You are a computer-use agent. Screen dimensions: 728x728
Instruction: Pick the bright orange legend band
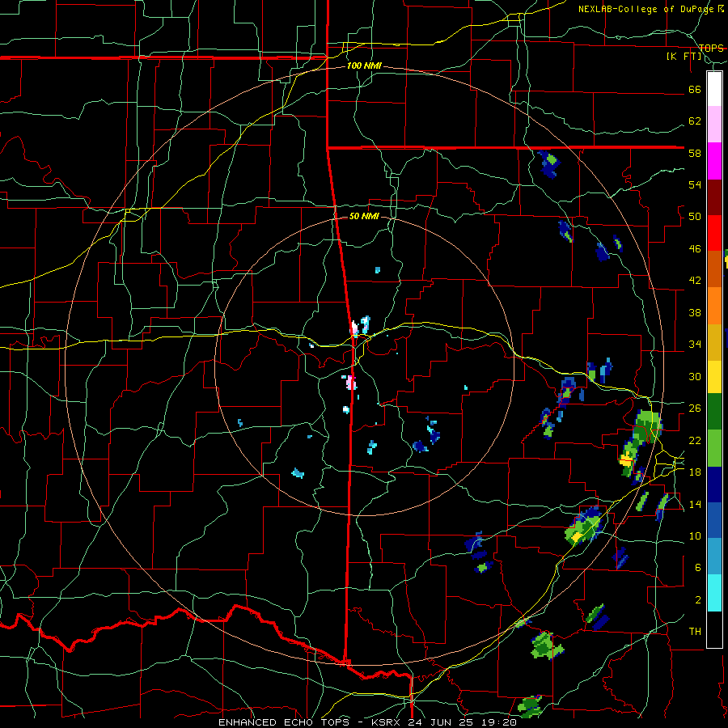[714, 306]
